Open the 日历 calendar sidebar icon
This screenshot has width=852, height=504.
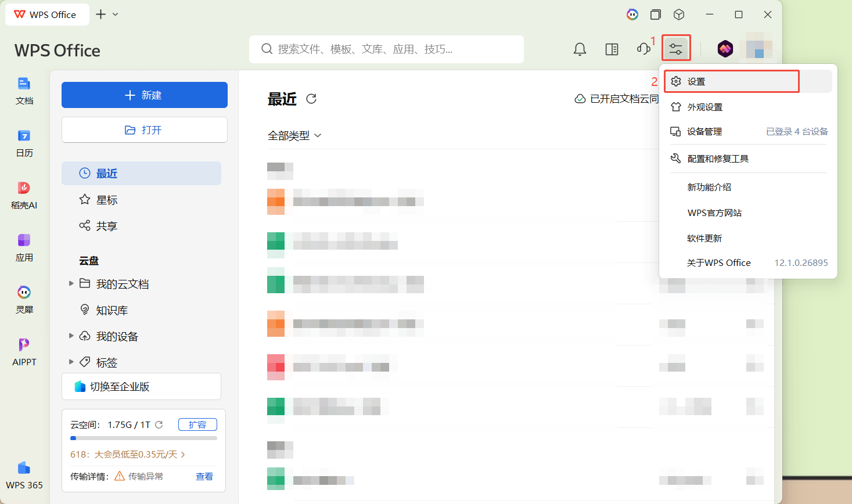(x=24, y=143)
